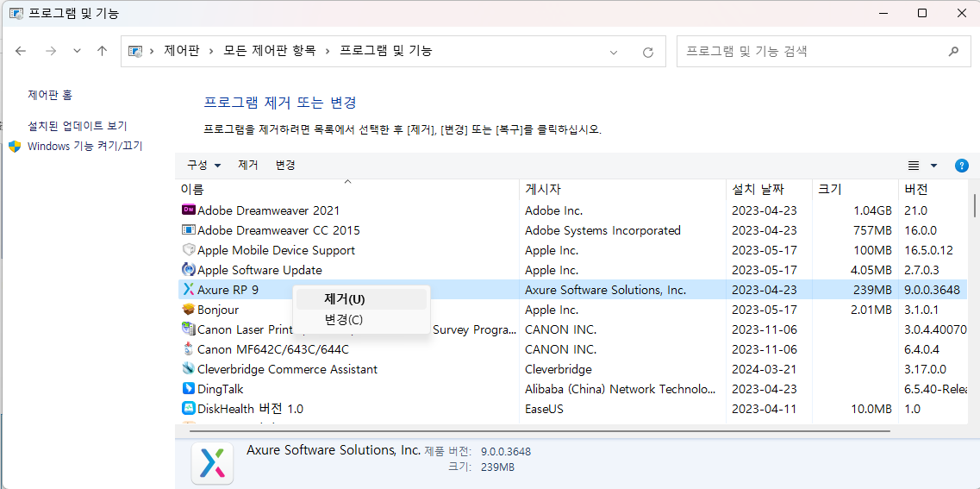
Task: Click the control panel icon in address bar
Action: (134, 51)
